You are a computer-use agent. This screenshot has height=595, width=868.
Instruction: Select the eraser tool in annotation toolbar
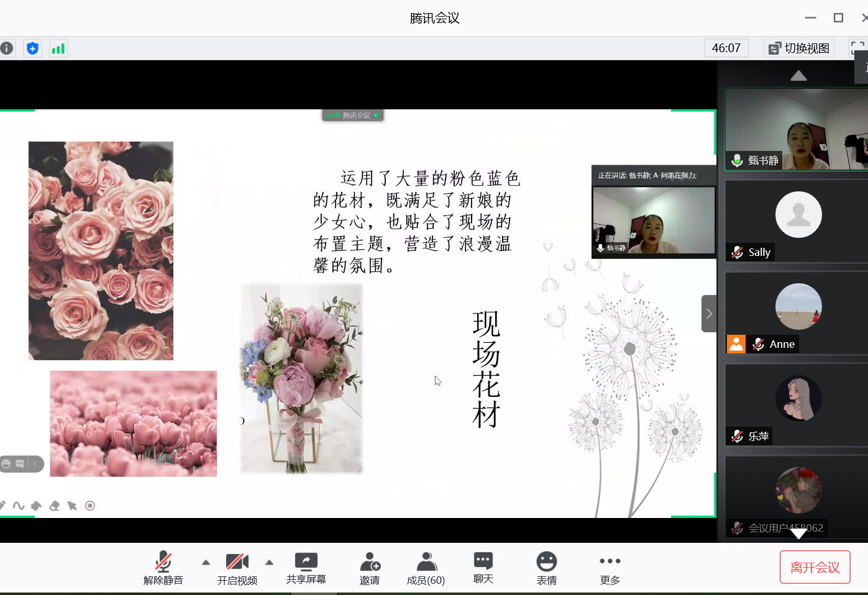55,506
